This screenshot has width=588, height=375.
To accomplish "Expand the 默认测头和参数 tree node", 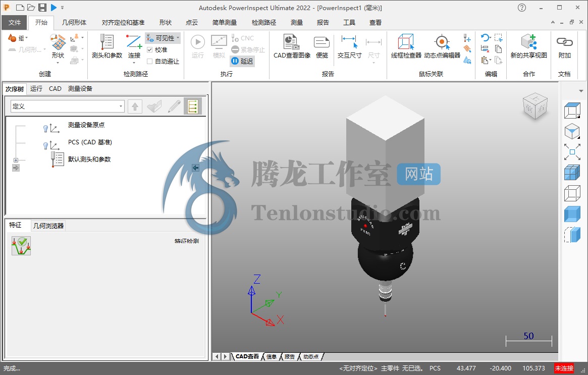I will (x=16, y=160).
